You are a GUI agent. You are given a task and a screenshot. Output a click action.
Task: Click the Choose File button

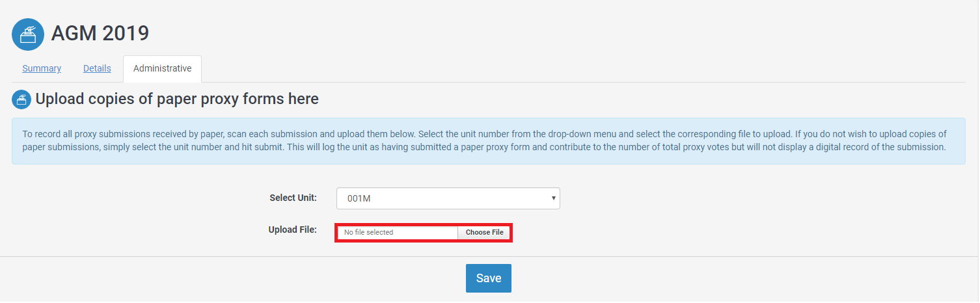484,232
